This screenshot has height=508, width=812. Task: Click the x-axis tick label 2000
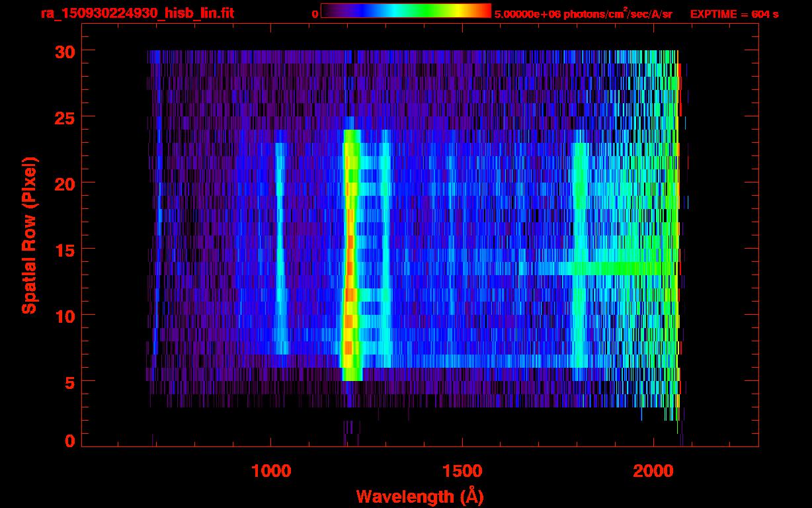(653, 471)
